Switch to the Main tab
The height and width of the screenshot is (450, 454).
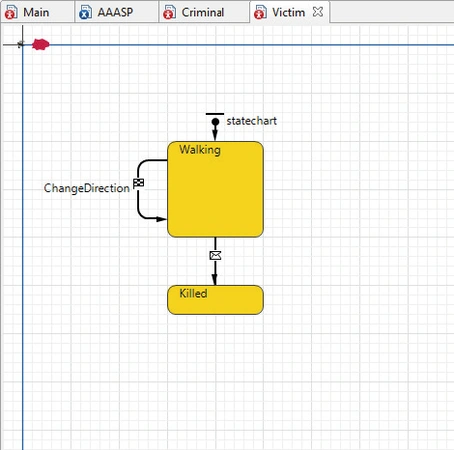[x=37, y=12]
